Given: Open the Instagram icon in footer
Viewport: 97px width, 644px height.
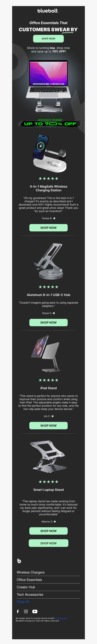Looking at the screenshot, I should pyautogui.click(x=26, y=611).
